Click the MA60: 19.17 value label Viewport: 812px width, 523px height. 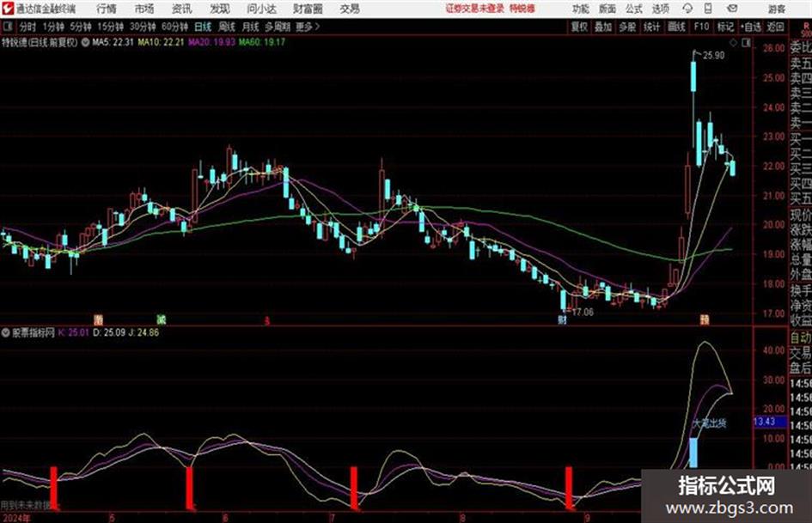pyautogui.click(x=262, y=42)
